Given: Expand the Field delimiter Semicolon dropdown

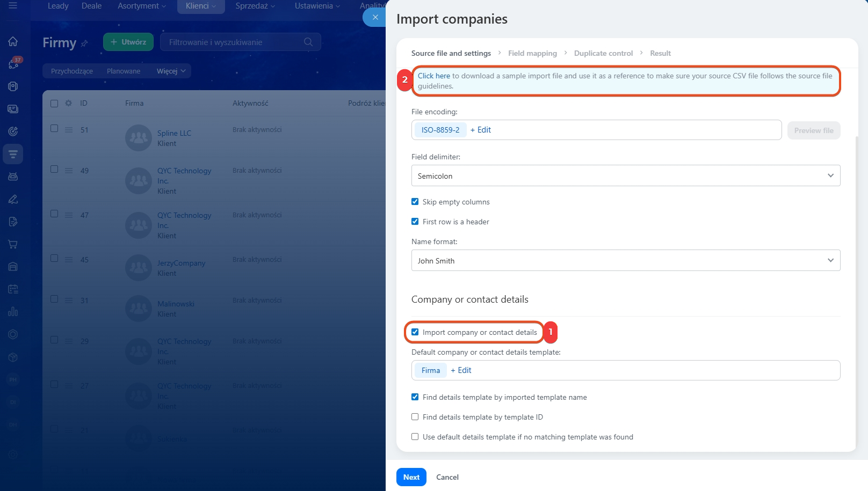Looking at the screenshot, I should (625, 176).
